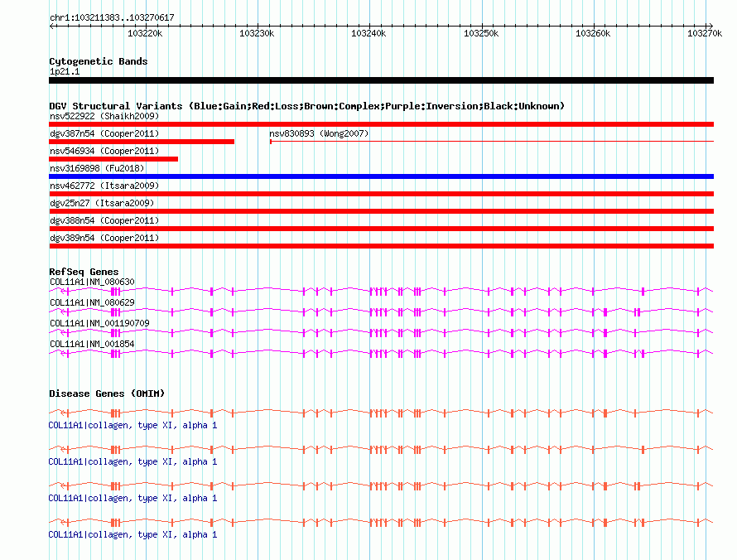
Task: Select the first orange OMIM gene glyph
Action: tap(381, 413)
